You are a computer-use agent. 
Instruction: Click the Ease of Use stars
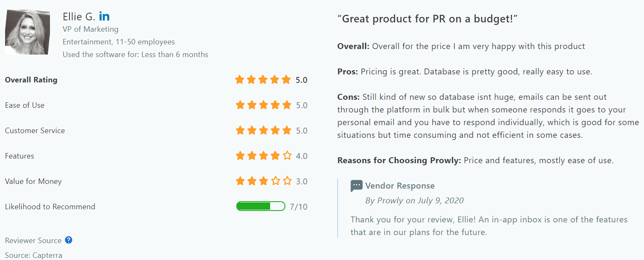263,105
